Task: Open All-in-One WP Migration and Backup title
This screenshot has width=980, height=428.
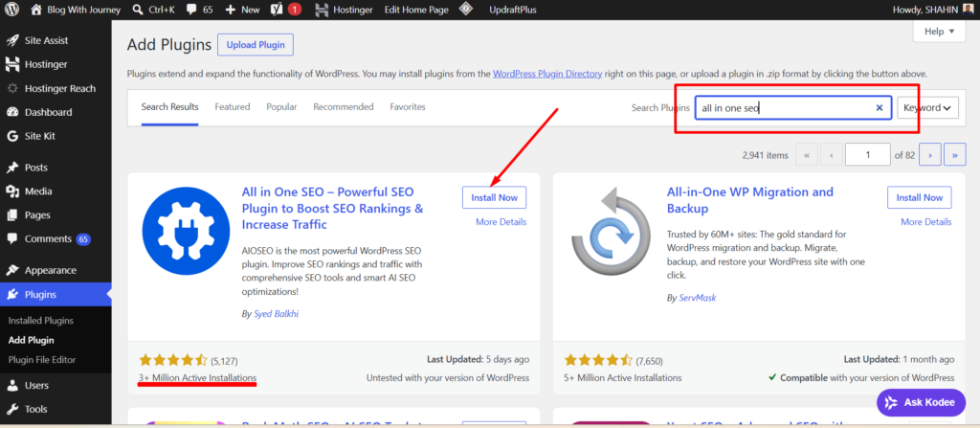Action: [x=750, y=200]
